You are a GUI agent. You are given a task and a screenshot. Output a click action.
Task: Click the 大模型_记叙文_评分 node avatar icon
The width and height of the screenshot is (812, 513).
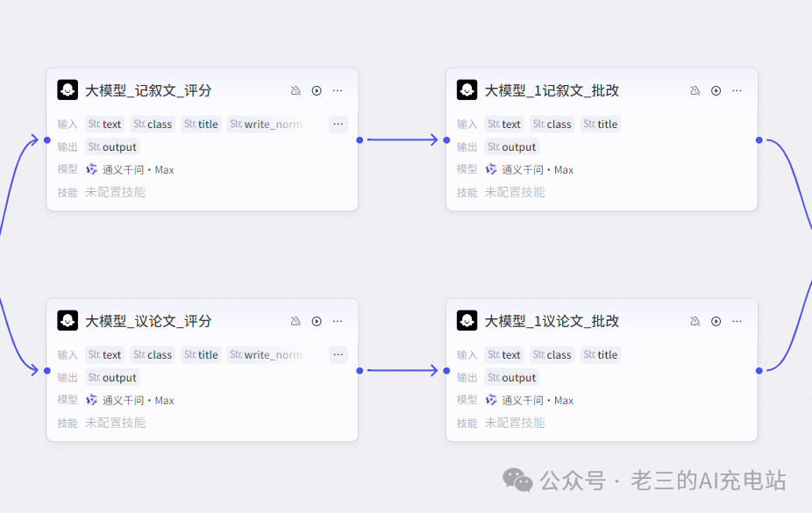[x=68, y=90]
